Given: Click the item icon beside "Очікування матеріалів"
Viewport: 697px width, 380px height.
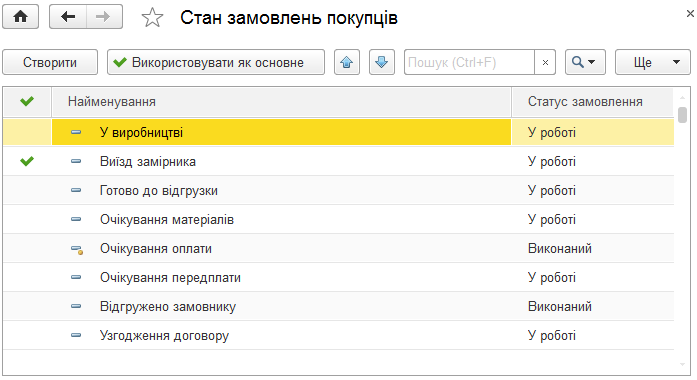Looking at the screenshot, I should coord(76,219).
